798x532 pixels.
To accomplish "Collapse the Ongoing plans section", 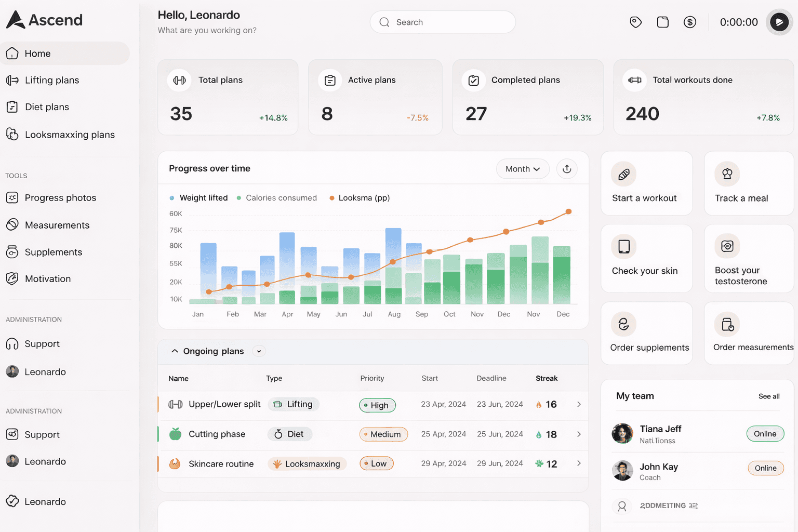I will 175,351.
